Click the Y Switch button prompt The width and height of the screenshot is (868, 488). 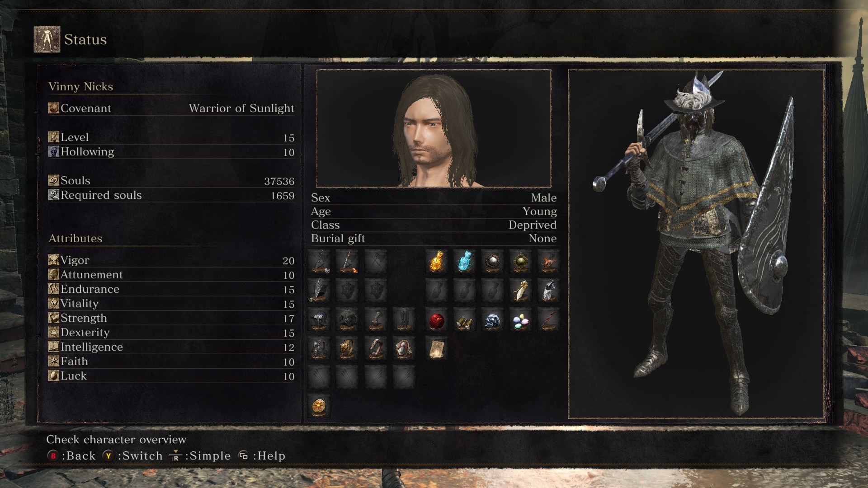(x=132, y=455)
